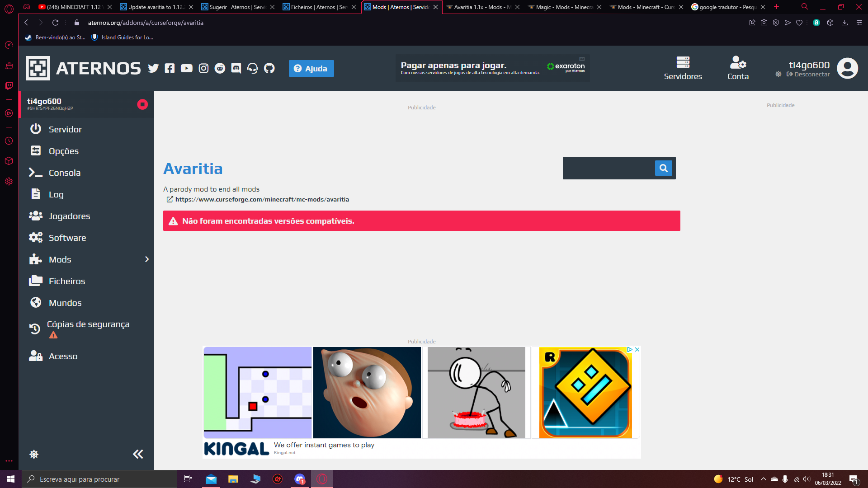Open File Explorer from taskbar

point(233,479)
